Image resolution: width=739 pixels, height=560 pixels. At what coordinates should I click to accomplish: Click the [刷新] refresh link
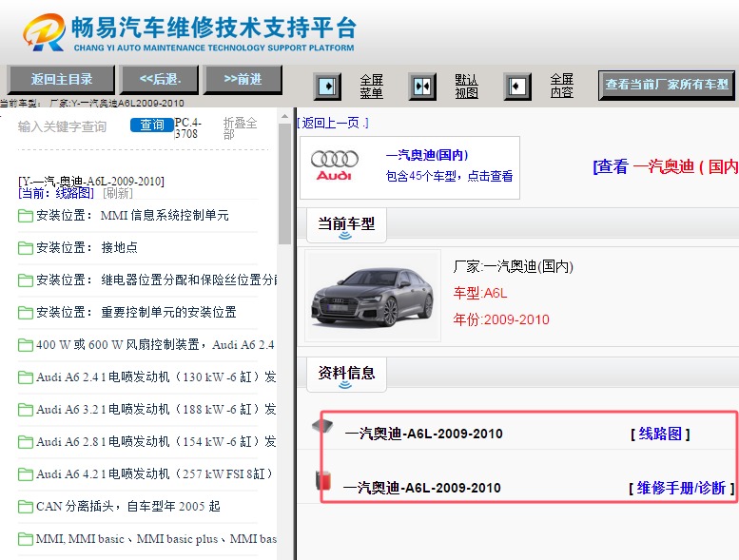click(118, 193)
